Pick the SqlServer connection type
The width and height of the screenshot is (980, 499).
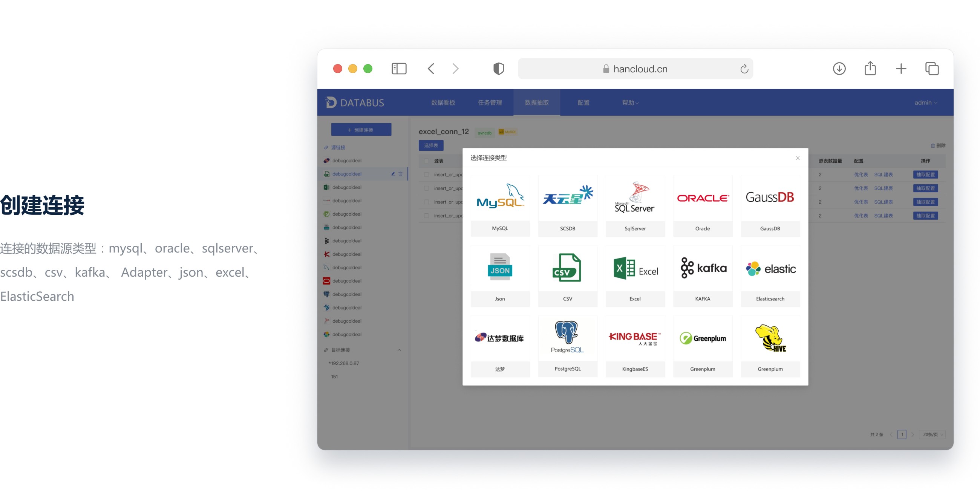coord(635,206)
